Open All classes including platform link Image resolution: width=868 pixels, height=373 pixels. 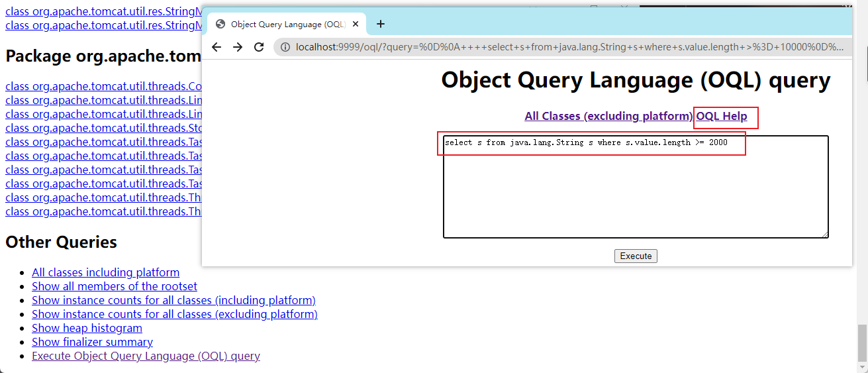[x=105, y=272]
